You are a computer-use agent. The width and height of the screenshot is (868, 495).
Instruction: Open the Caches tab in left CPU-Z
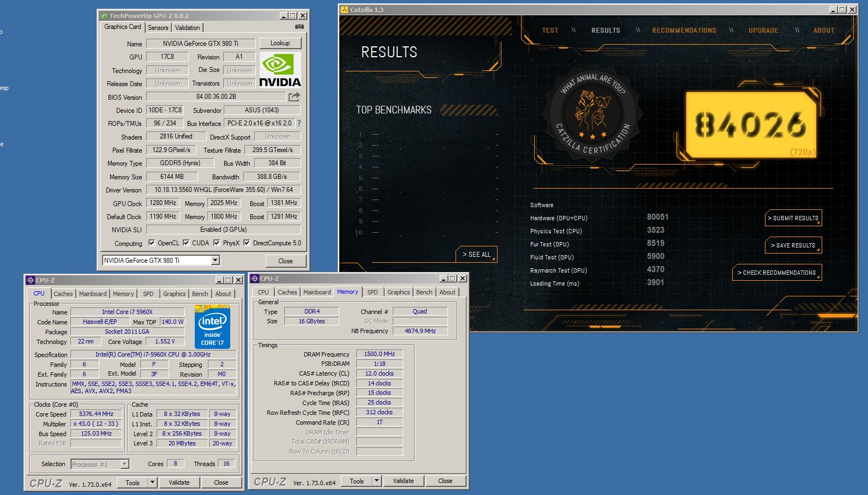[x=63, y=294]
